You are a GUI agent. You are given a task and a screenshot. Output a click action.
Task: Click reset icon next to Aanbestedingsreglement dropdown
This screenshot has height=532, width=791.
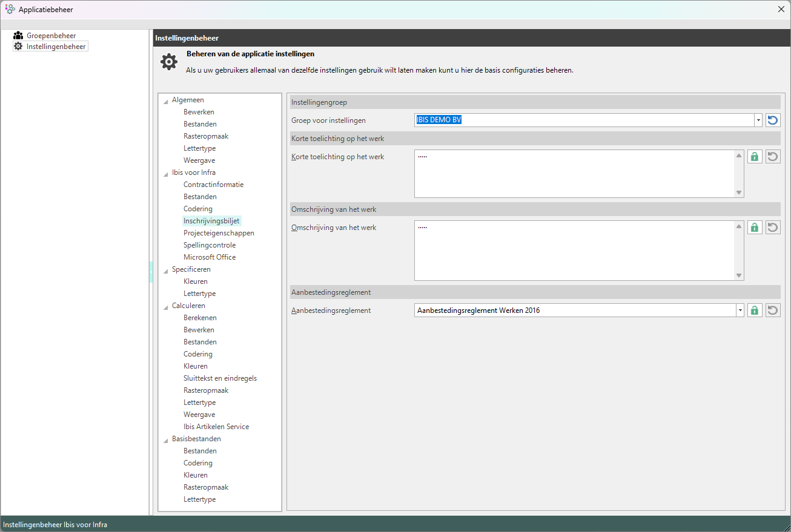772,310
